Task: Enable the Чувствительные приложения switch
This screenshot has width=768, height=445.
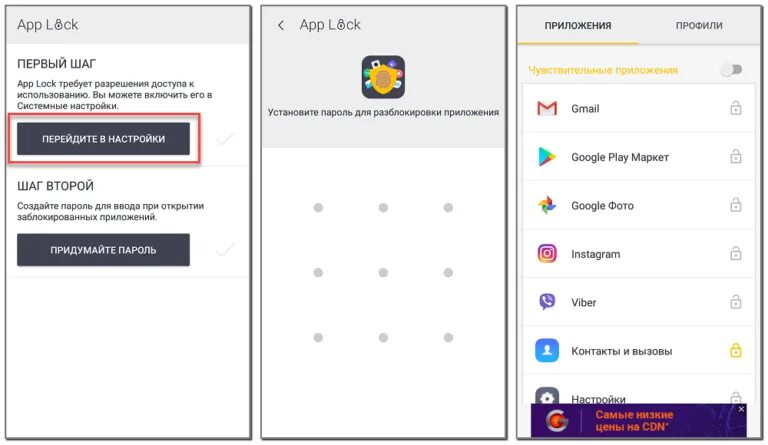Action: click(731, 70)
